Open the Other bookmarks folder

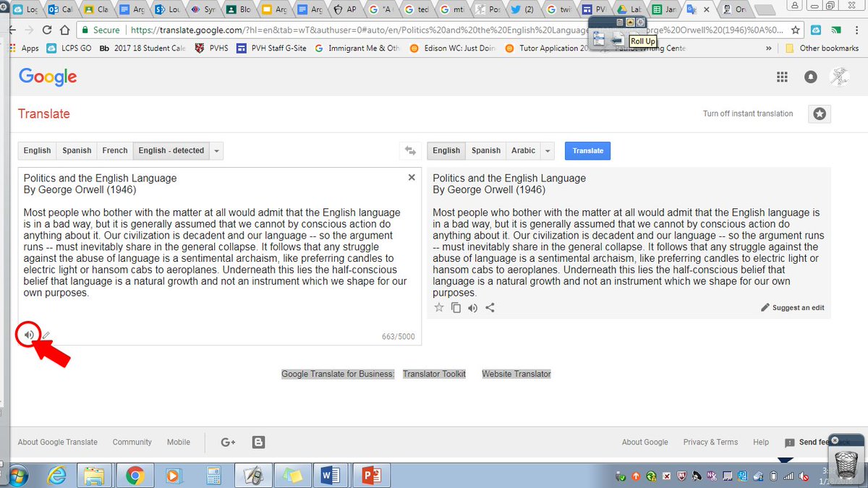pos(822,48)
